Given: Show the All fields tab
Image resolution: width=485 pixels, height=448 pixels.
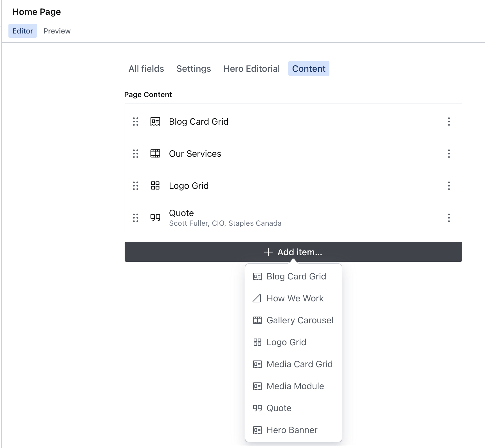Looking at the screenshot, I should click(146, 69).
